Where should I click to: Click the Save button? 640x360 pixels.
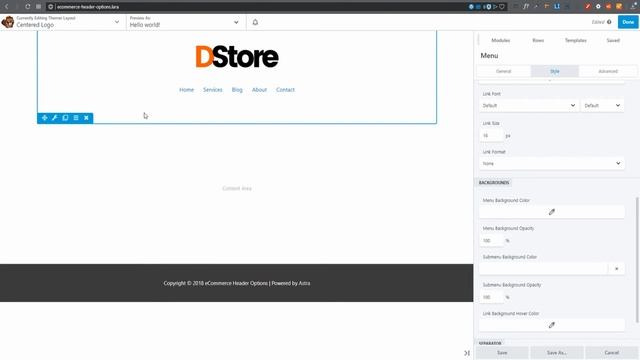pos(502,353)
